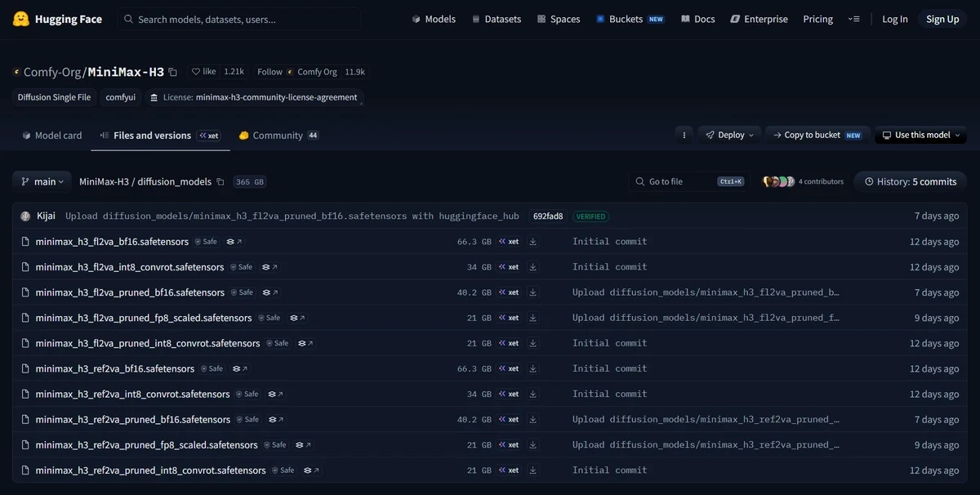The width and height of the screenshot is (980, 495).
Task: Open Initial commit message on minimax_h3_fl2va_bf16 row
Action: pos(610,242)
